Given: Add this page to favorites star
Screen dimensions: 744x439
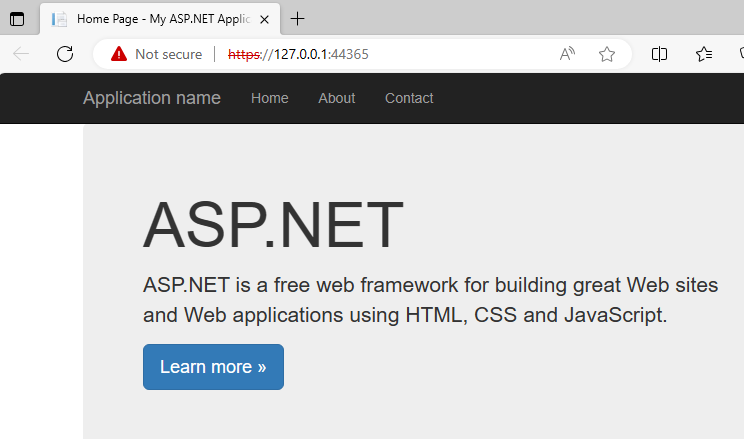Looking at the screenshot, I should 607,54.
